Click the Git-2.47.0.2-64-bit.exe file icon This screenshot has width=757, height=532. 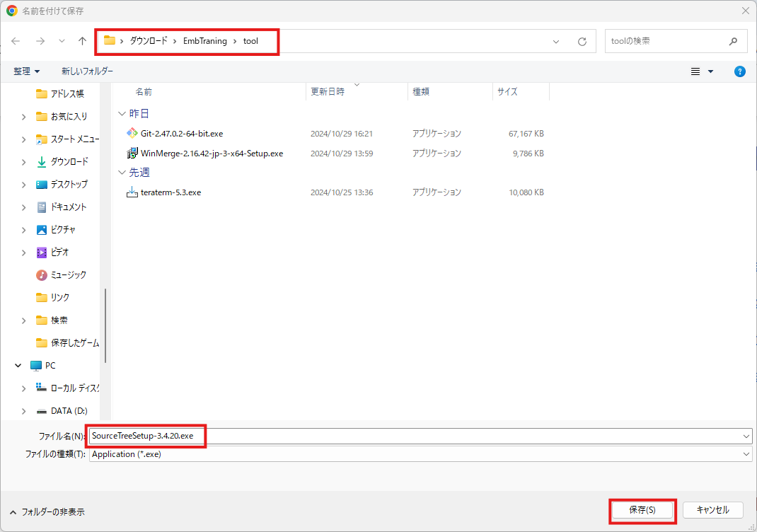(132, 133)
